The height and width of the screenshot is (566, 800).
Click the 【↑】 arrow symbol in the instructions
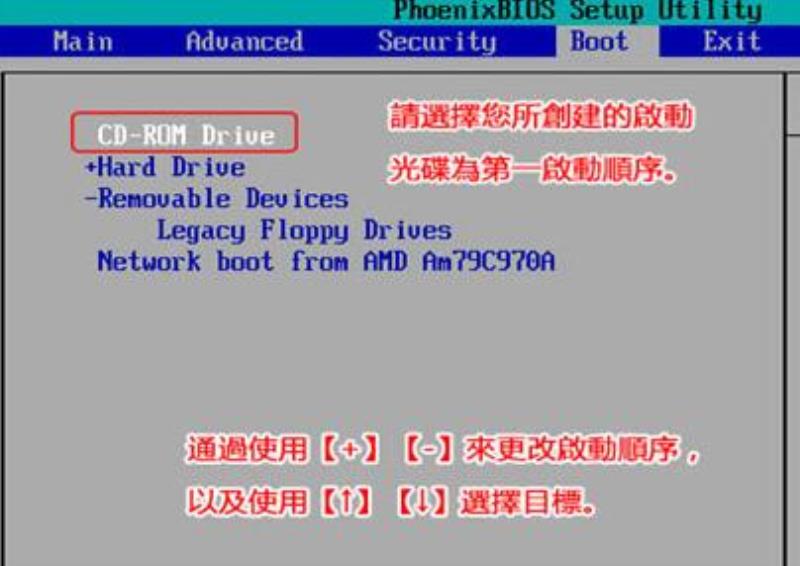345,502
